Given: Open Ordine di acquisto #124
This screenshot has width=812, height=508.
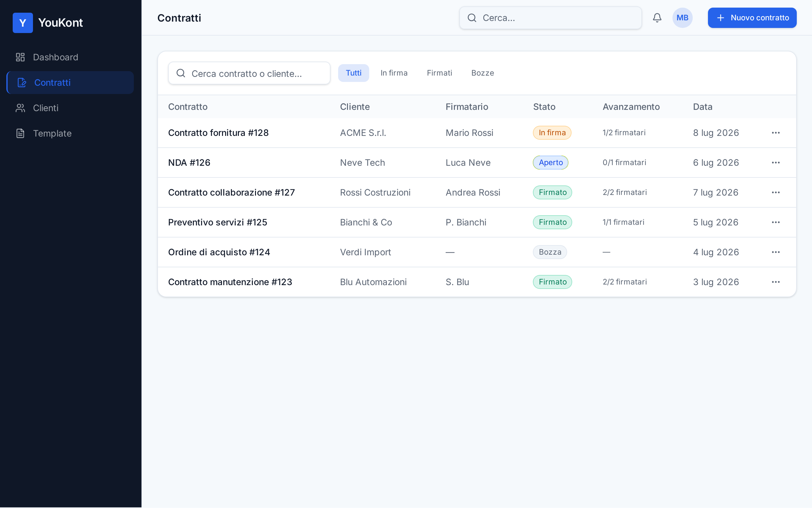Looking at the screenshot, I should [x=219, y=252].
